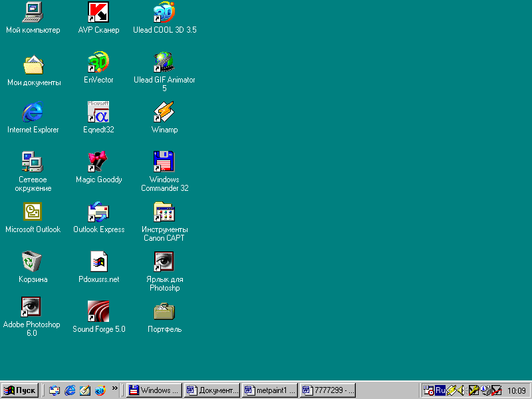Switch to Windows Commander taskbar button
Image resolution: width=532 pixels, height=399 pixels.
click(x=154, y=390)
